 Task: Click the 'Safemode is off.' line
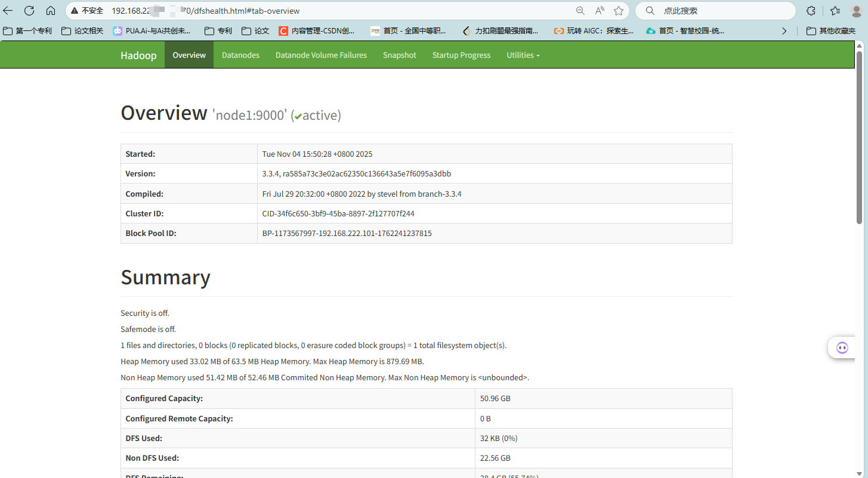point(148,329)
